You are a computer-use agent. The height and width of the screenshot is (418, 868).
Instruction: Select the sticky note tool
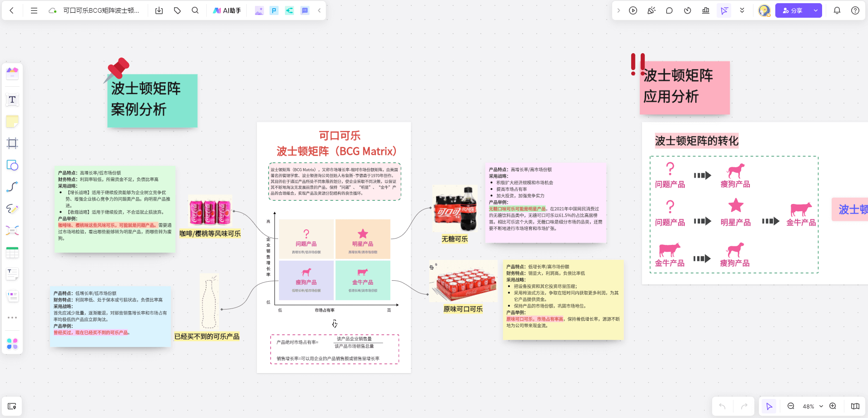point(12,121)
